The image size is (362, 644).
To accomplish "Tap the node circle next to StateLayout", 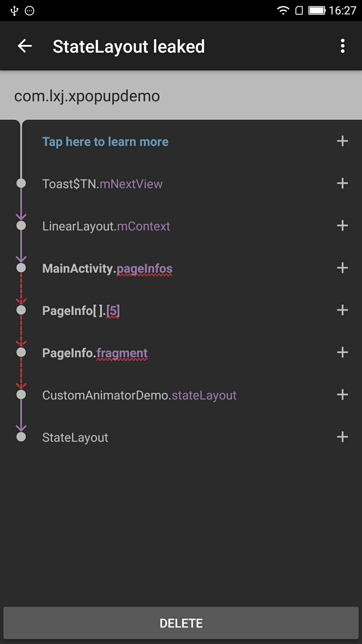I will [21, 437].
